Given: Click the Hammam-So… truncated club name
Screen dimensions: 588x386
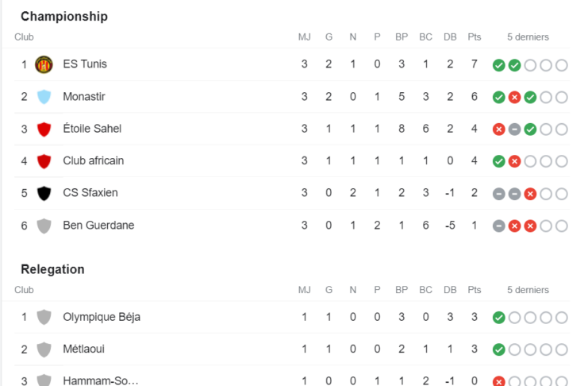Looking at the screenshot, I should tap(101, 380).
